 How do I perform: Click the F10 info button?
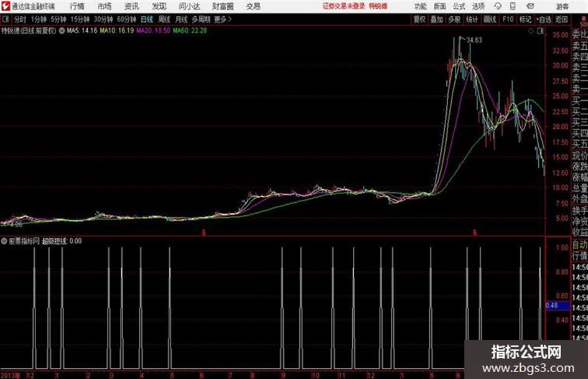tap(508, 19)
